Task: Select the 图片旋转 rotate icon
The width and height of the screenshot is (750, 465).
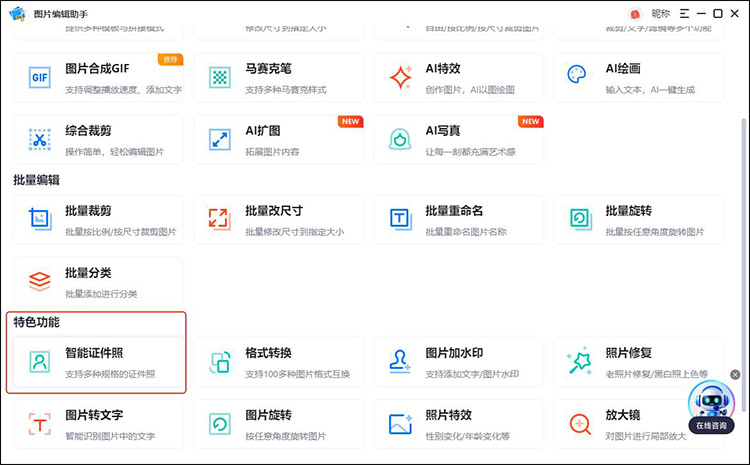Action: [x=220, y=424]
